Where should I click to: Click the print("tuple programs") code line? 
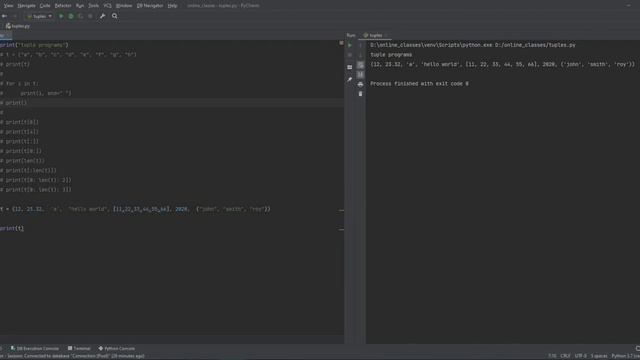(34, 45)
